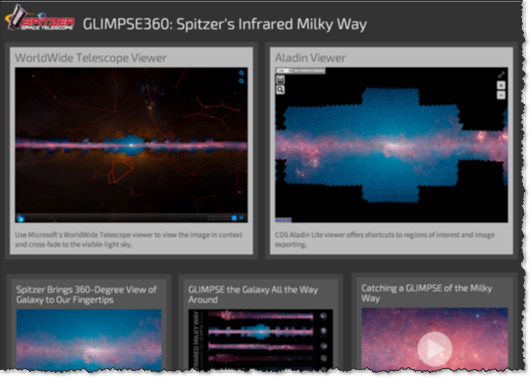530x377 pixels.
Task: Click the Aladin plus zoom button
Action: pyautogui.click(x=501, y=85)
